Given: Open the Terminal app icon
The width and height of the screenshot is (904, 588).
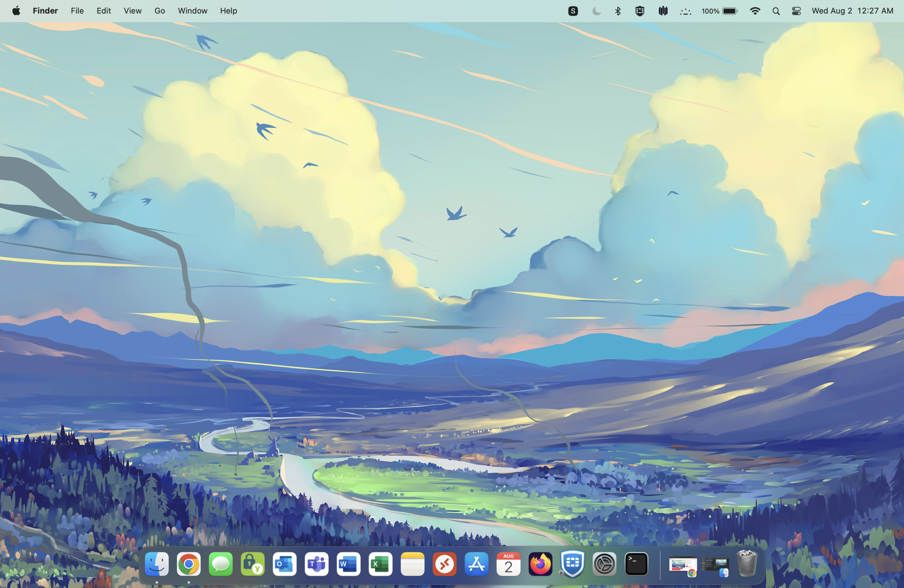Looking at the screenshot, I should pos(636,564).
